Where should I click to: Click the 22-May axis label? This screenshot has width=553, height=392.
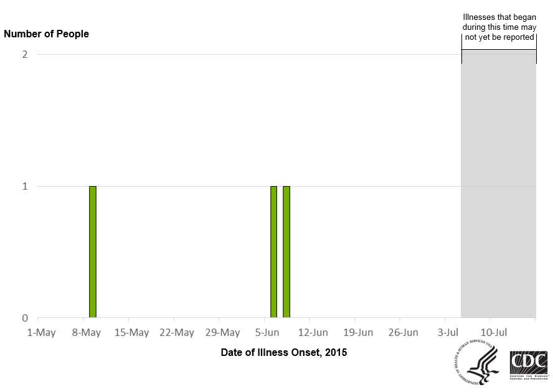point(176,332)
